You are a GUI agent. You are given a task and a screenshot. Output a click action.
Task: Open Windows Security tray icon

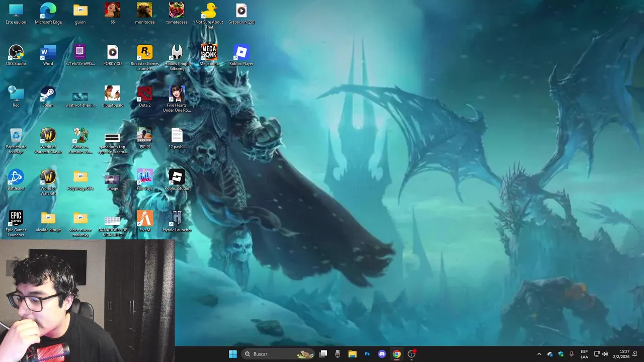tap(560, 354)
